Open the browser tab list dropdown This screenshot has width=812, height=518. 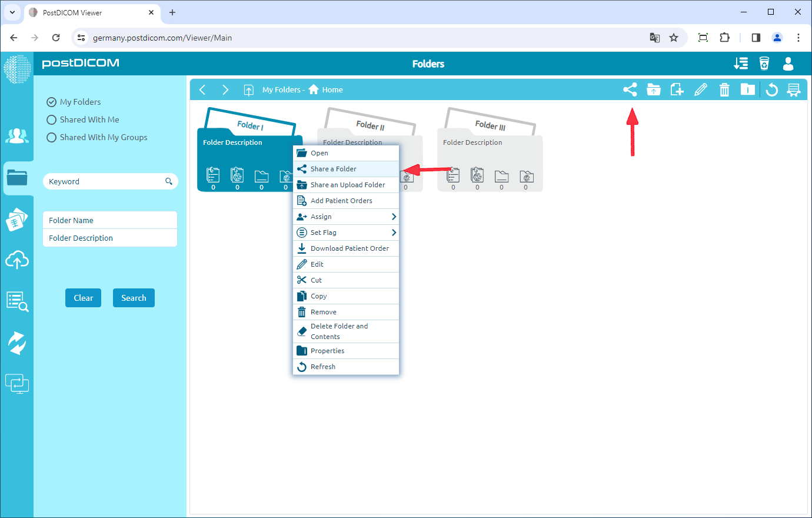tap(12, 12)
